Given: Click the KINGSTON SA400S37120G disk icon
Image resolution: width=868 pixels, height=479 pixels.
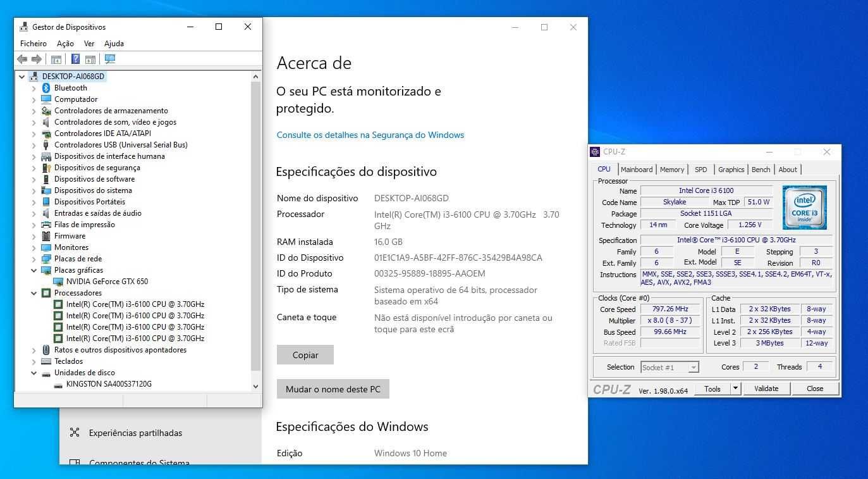Looking at the screenshot, I should click(58, 384).
